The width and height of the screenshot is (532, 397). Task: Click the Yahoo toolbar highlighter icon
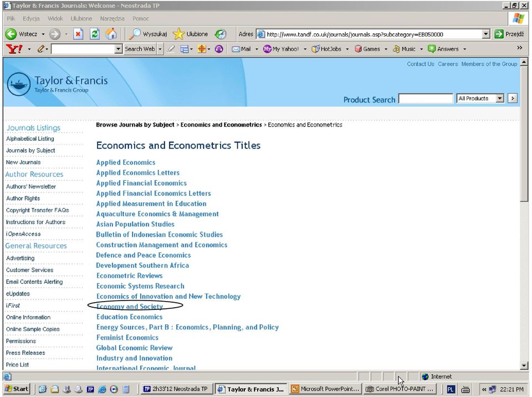(171, 49)
